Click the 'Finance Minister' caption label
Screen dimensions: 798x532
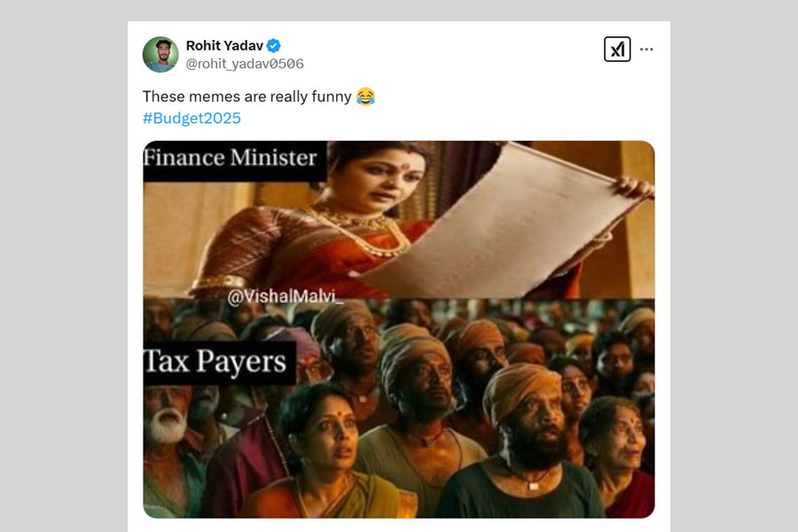(x=231, y=159)
